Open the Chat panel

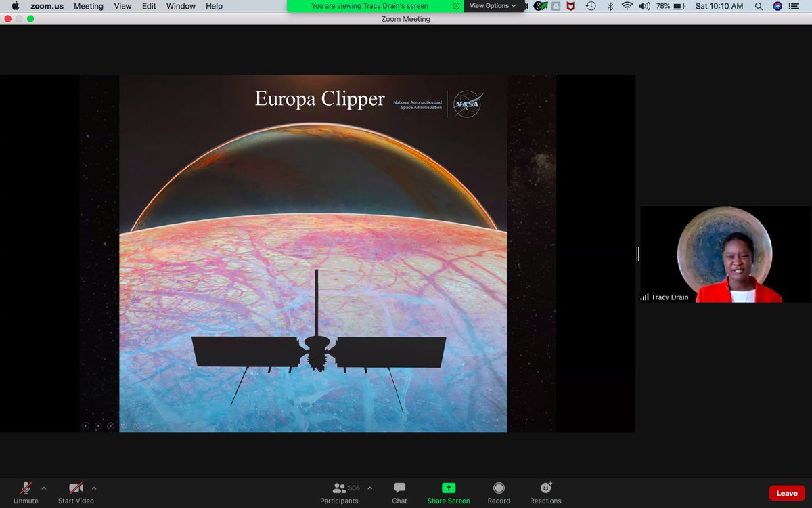(399, 492)
